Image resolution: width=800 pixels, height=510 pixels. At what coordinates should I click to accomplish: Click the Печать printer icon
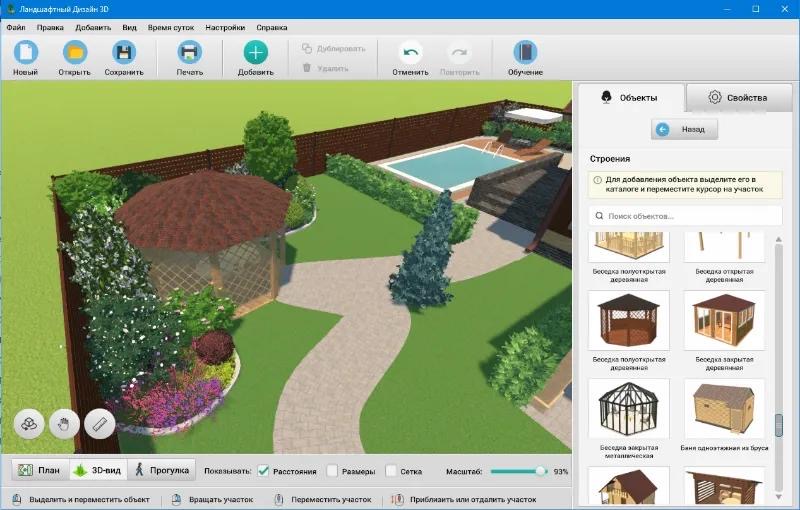coord(189,53)
